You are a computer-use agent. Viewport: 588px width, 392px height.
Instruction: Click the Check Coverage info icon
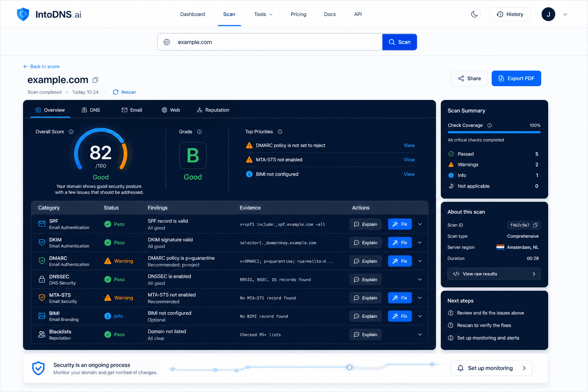pyautogui.click(x=490, y=125)
